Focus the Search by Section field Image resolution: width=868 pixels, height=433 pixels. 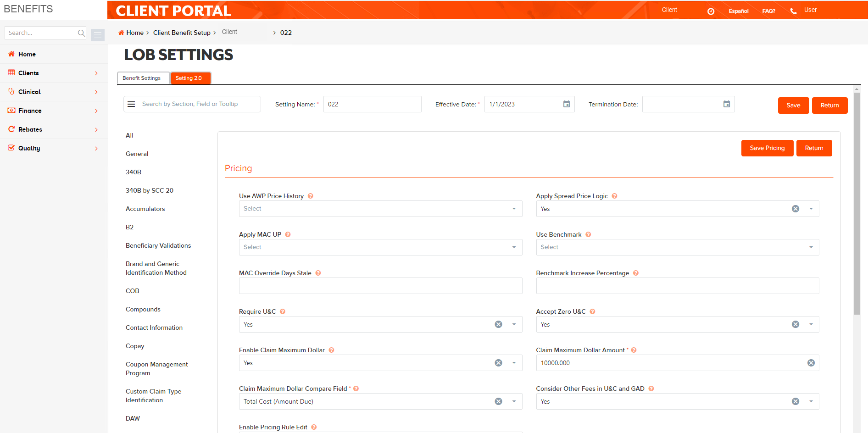[199, 104]
